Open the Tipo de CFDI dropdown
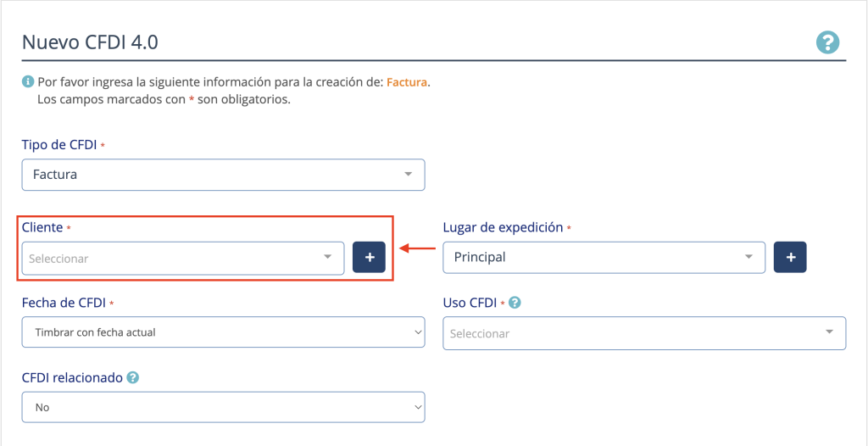868x446 pixels. 223,175
